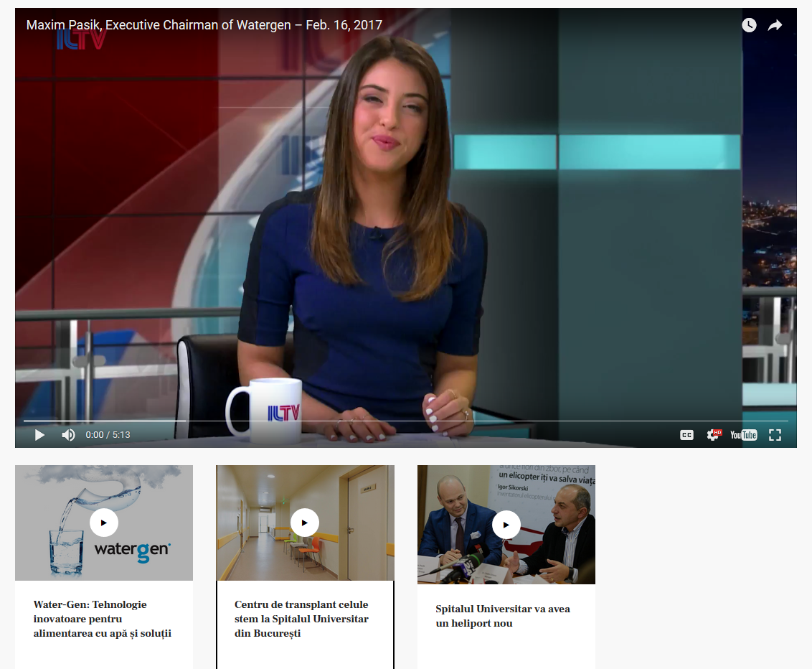The image size is (812, 669).
Task: Open the Water-Gen: Tehnologie inovatoare article
Action: (x=102, y=619)
